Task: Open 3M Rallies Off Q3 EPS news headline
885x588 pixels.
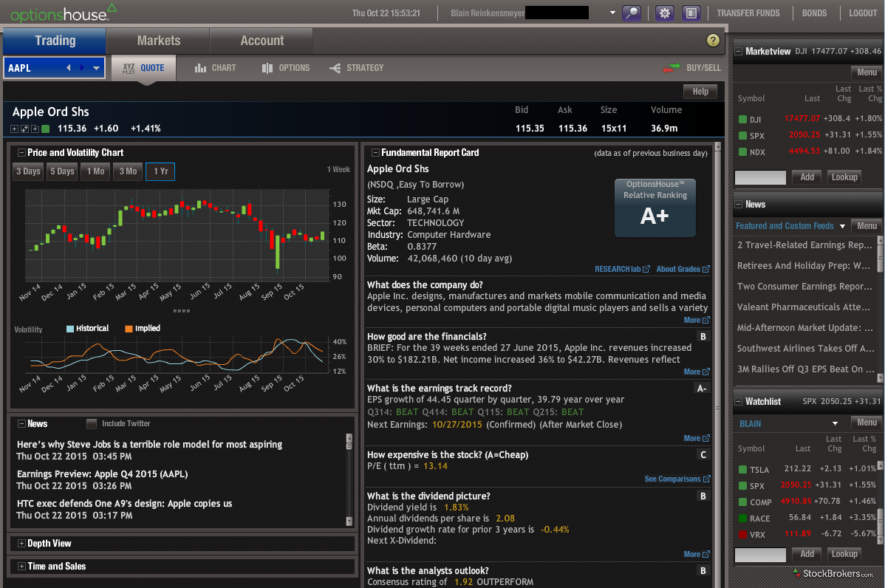Action: (x=805, y=369)
